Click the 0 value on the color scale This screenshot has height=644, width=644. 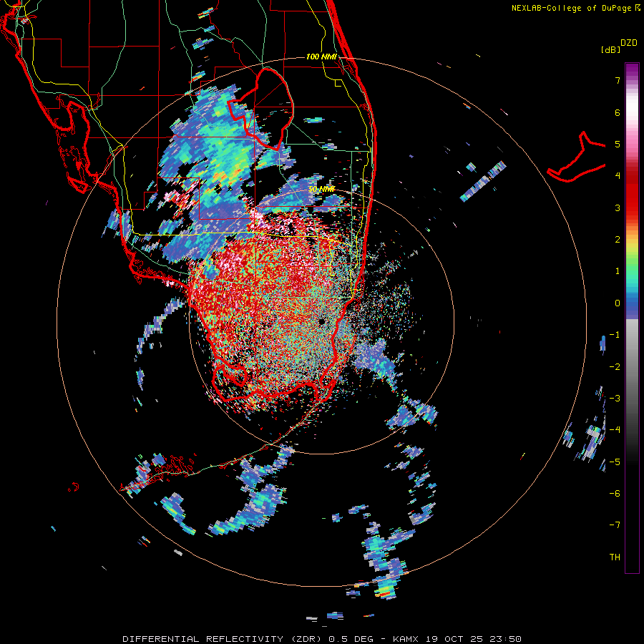[618, 303]
